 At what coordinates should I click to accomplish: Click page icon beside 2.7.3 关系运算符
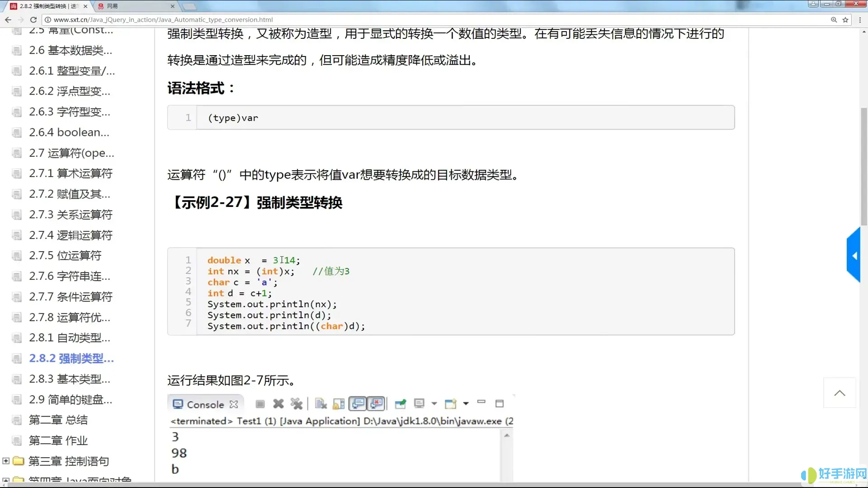tap(17, 215)
